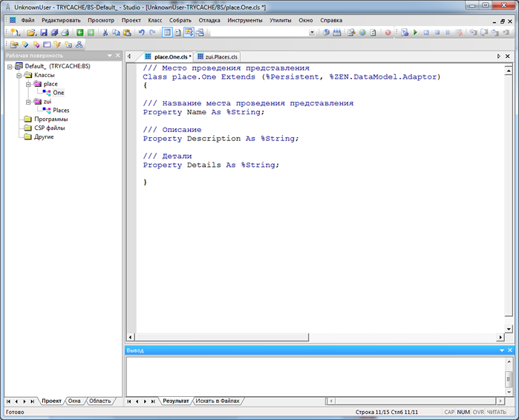Click the debug Stop square icon
Viewport: 519px width, 420px height.
click(437, 33)
